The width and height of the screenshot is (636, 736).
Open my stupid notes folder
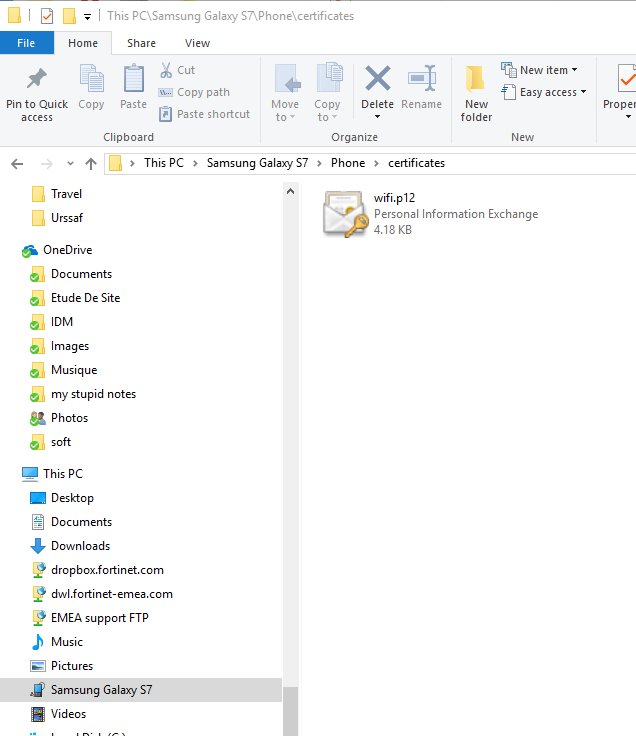[x=93, y=394]
